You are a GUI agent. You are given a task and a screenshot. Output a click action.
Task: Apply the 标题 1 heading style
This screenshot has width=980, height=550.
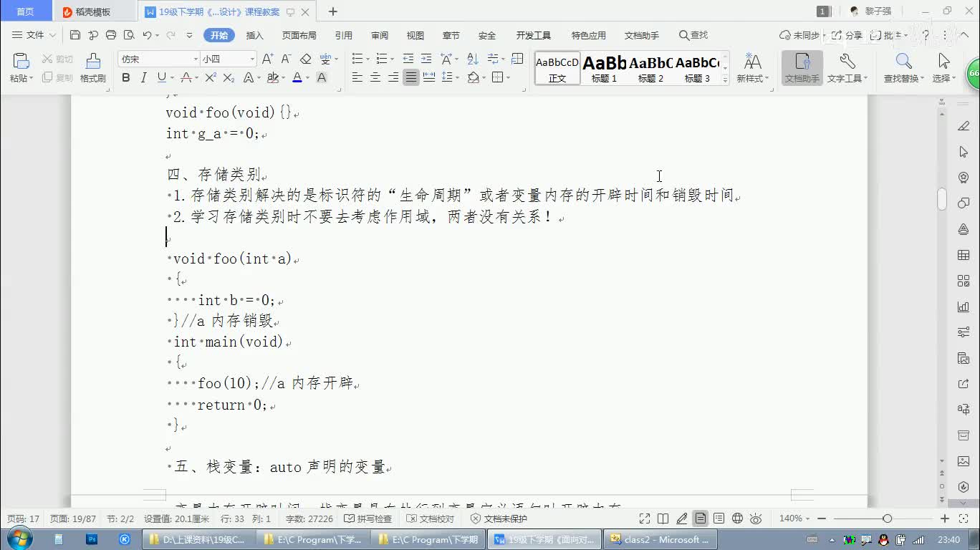604,69
